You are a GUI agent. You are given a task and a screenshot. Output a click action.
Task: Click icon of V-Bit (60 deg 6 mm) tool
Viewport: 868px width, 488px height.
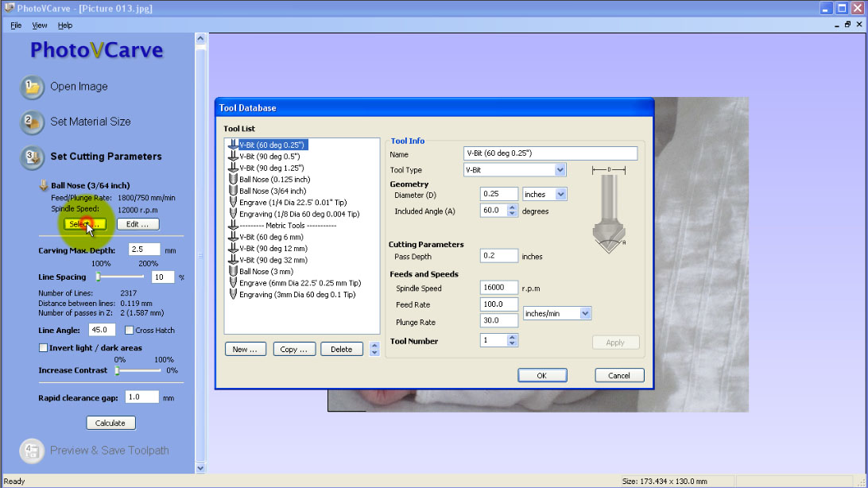tap(233, 237)
